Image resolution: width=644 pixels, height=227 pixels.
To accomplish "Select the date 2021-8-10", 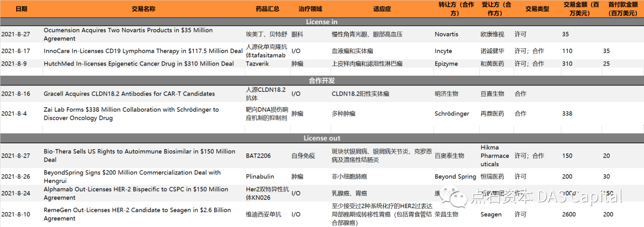I will coord(16,215).
